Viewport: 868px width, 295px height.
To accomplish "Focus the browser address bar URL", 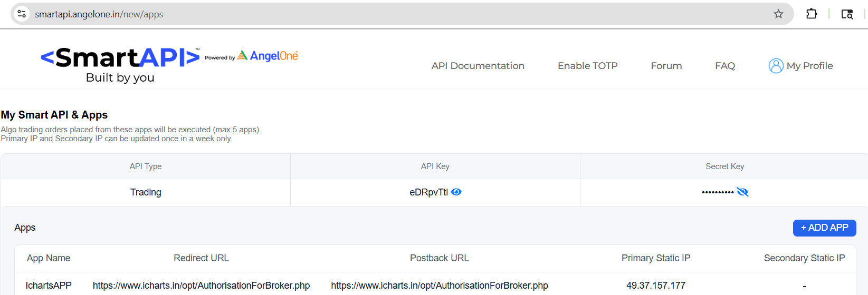I will pyautogui.click(x=99, y=14).
